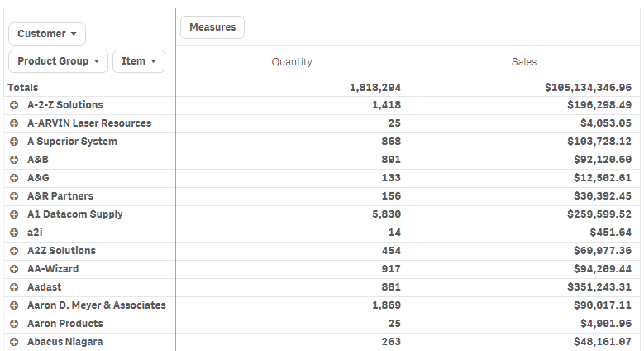
Task: Click the plus icon beside a2i
Action: point(14,233)
